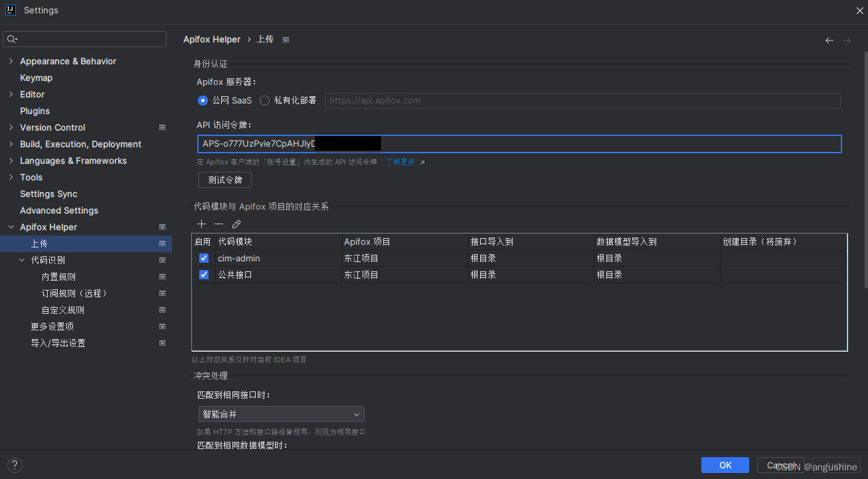The image size is (868, 479).
Task: Click the 测试令牌 button
Action: 225,180
